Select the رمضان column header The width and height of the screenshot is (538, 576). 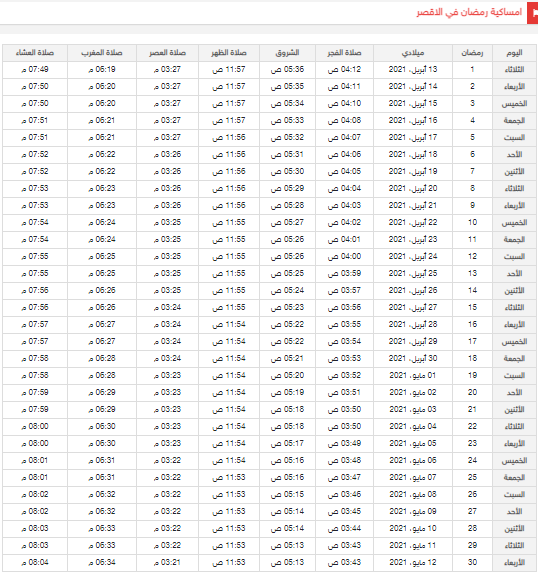click(x=472, y=53)
